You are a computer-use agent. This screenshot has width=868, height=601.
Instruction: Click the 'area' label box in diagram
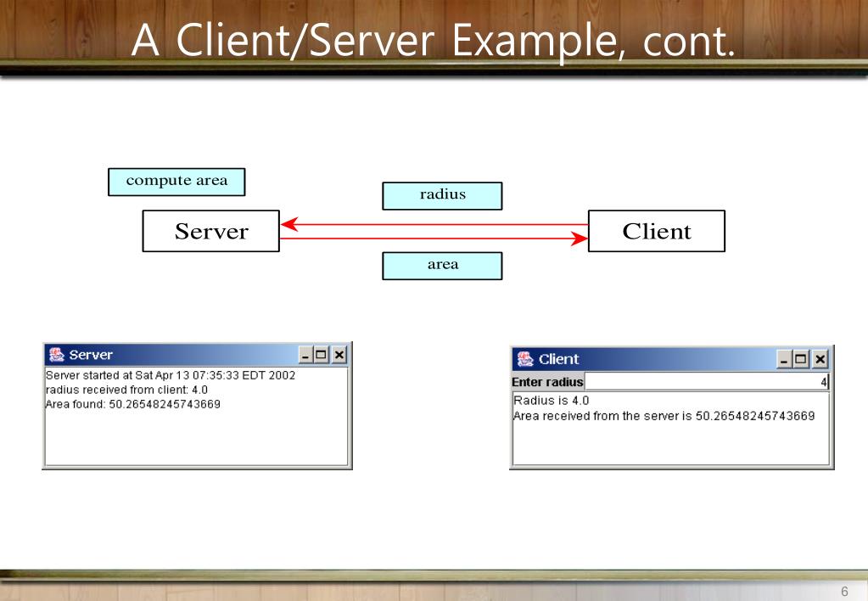point(442,266)
